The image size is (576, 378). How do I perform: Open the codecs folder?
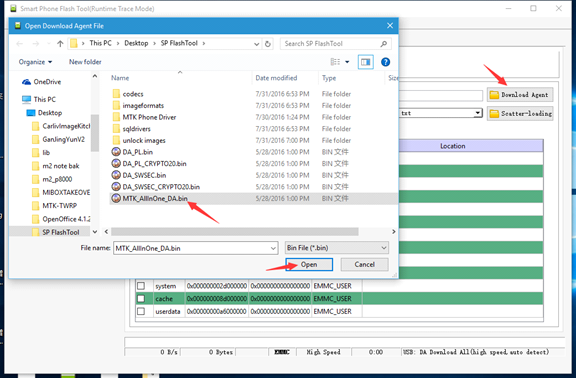pos(133,94)
